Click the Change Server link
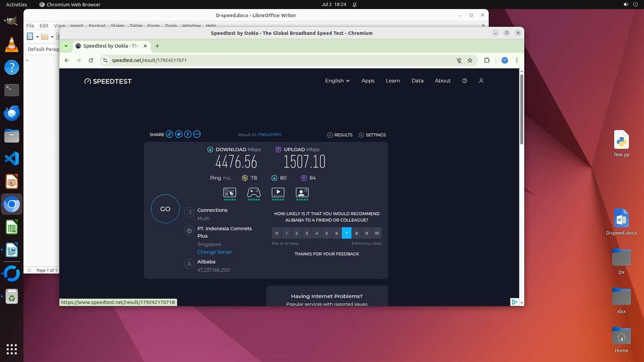 (214, 252)
